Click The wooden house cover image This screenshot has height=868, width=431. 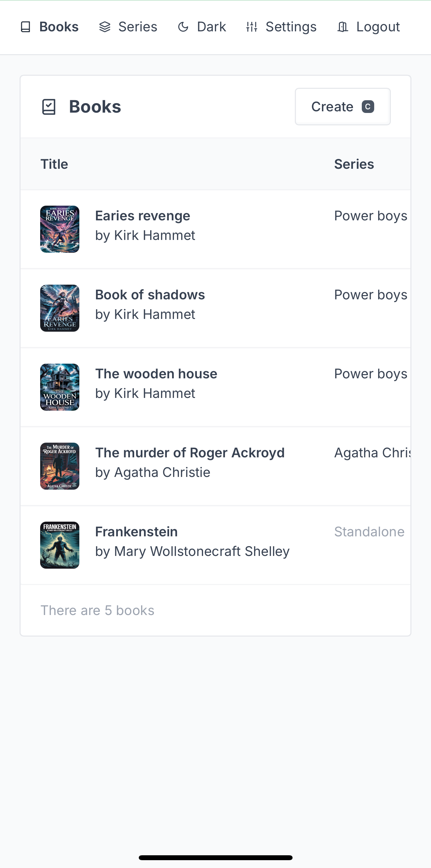tap(60, 387)
